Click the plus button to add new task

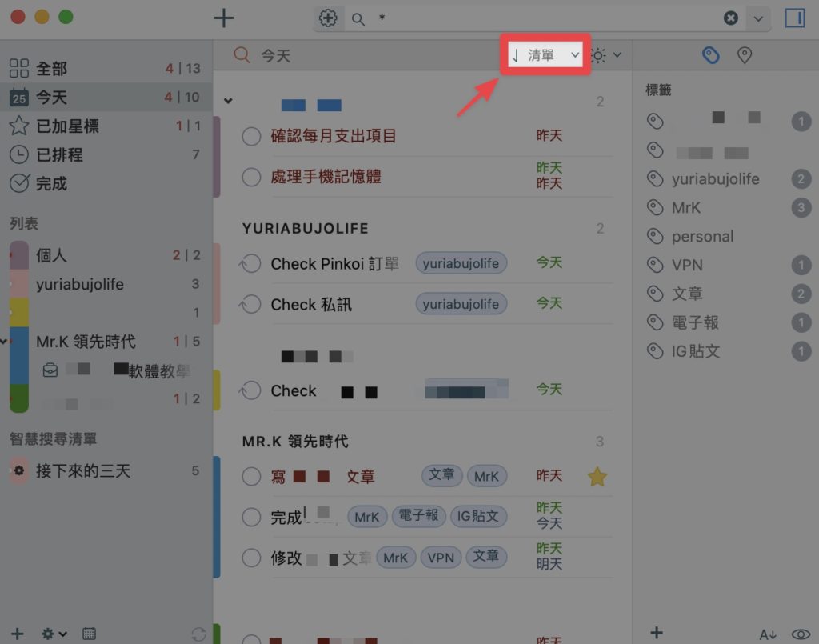(x=224, y=18)
